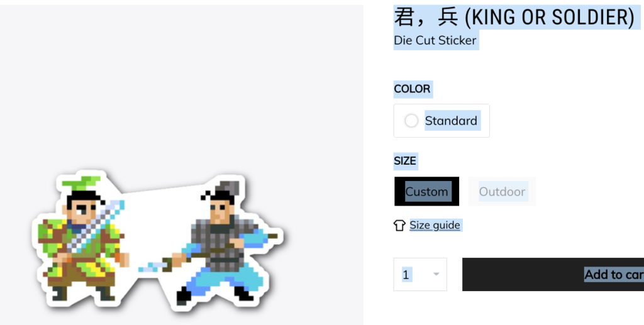Click the king's green feathered hat
Image resolution: width=644 pixels, height=325 pixels.
click(x=82, y=182)
